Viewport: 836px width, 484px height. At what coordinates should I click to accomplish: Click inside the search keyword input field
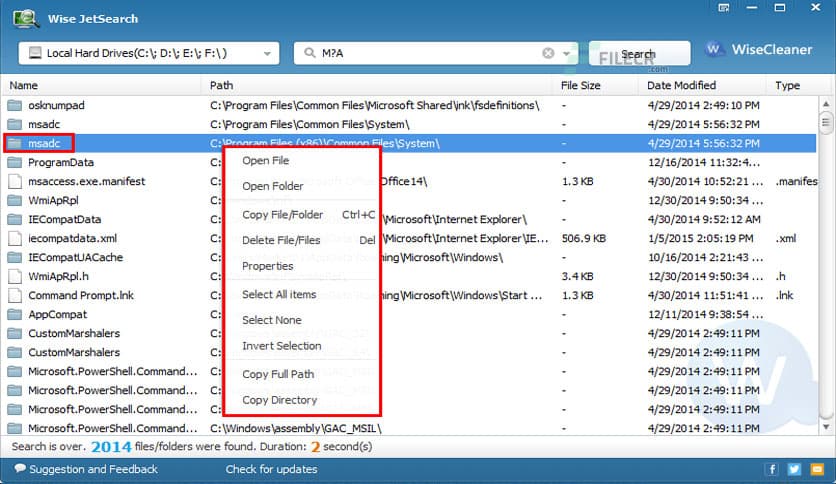click(430, 53)
